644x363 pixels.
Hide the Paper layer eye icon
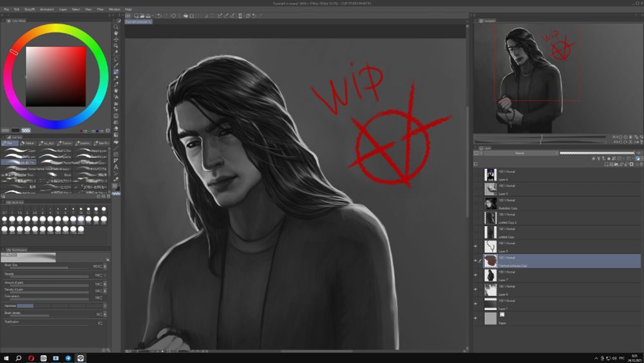click(476, 319)
